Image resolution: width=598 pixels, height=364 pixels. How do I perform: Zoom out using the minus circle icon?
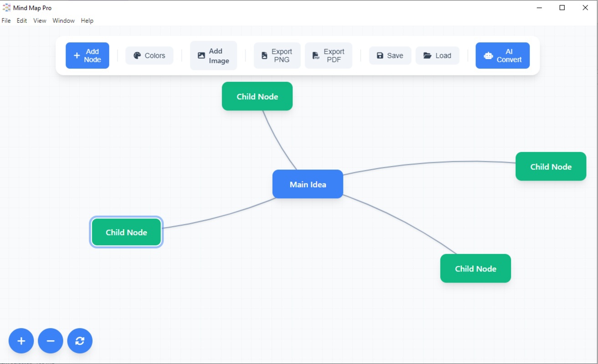coord(50,340)
